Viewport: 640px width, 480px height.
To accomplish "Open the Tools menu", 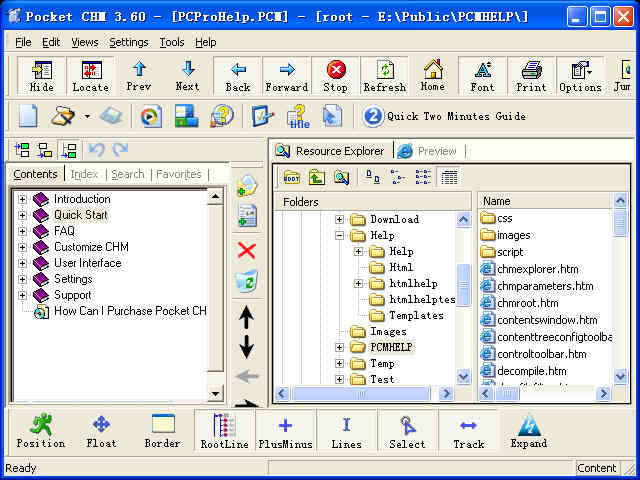I will point(172,42).
